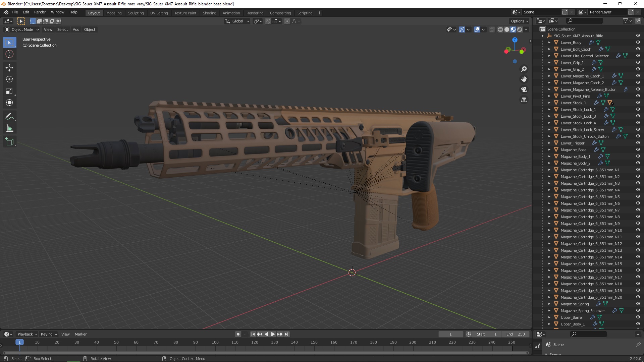Click the zoom view magnifier icon
Viewport: 644px width, 362px height.
524,69
